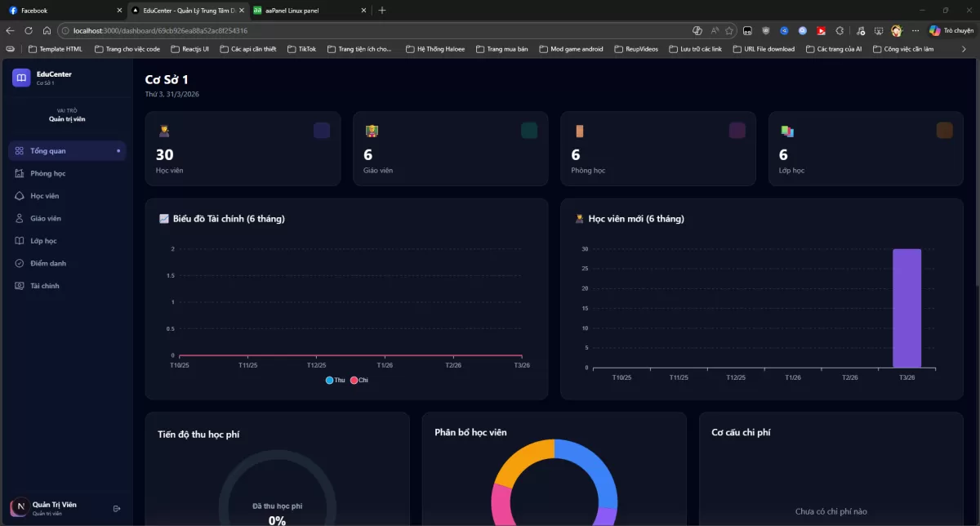The width and height of the screenshot is (980, 526).
Task: Select the Tài chính finance icon
Action: [x=18, y=285]
